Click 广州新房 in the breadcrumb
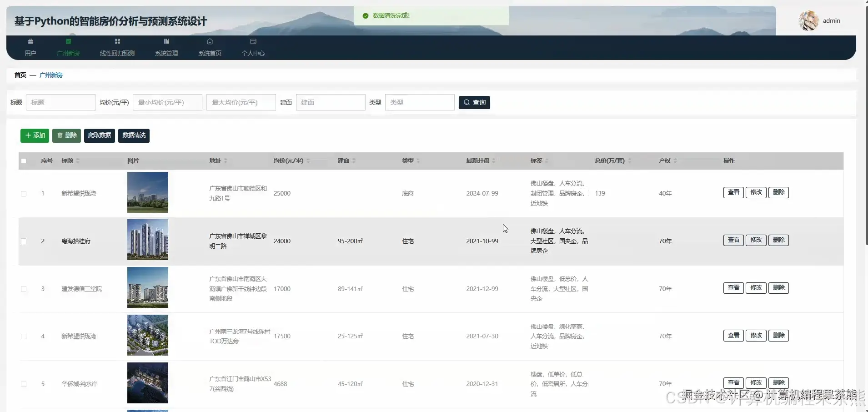 [51, 75]
